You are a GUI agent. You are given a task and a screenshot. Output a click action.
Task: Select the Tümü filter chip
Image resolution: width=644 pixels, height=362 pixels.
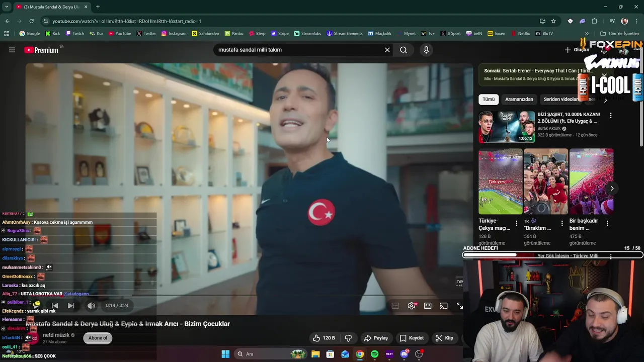489,99
